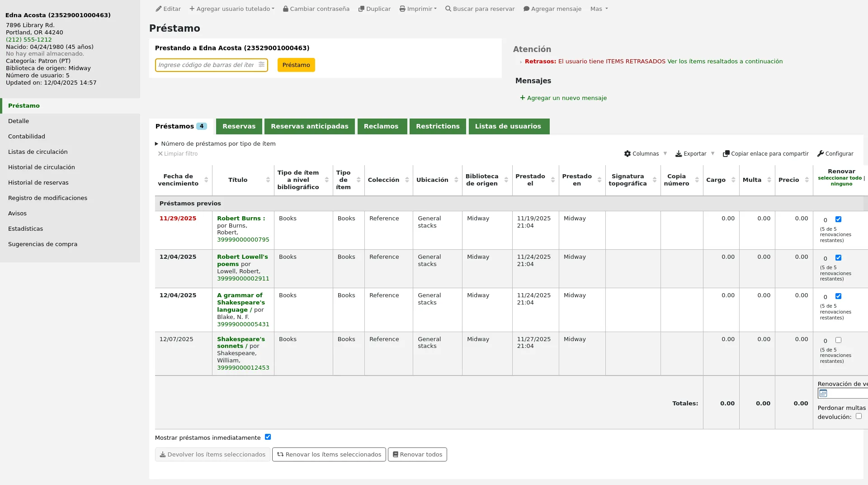Open the Imprimir printer menu
The image size is (868, 485).
(x=418, y=9)
